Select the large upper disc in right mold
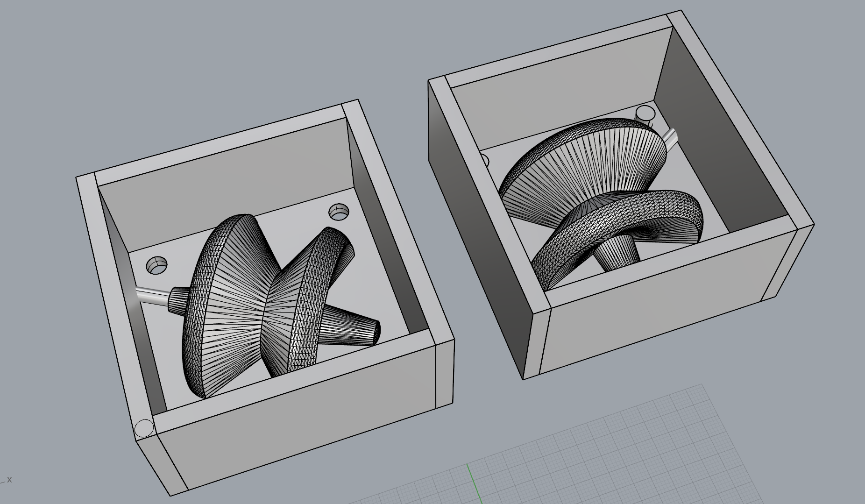Viewport: 865px width, 504px height. point(584,163)
